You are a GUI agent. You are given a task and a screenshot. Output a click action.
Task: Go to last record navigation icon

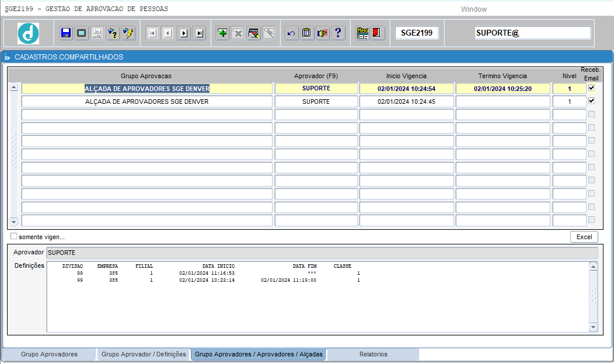(200, 33)
